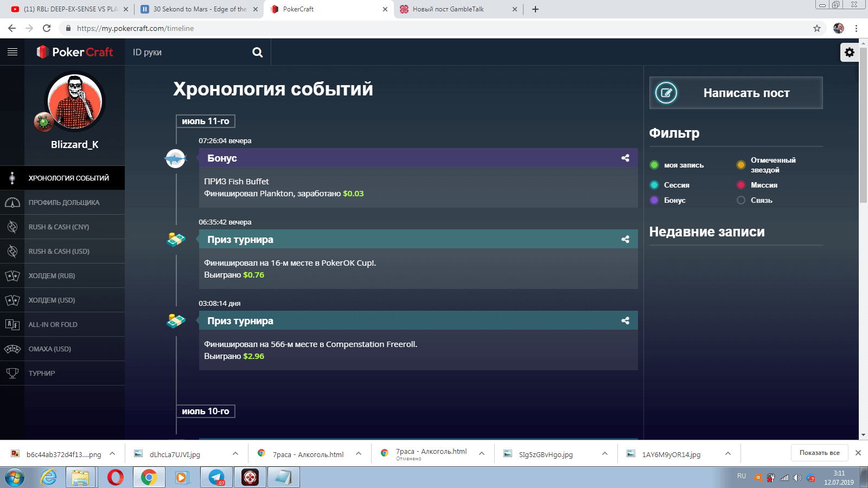Switch to RBL: DEEP-EX-SENSE browser tab
Viewport: 868px width, 488px height.
coord(69,9)
